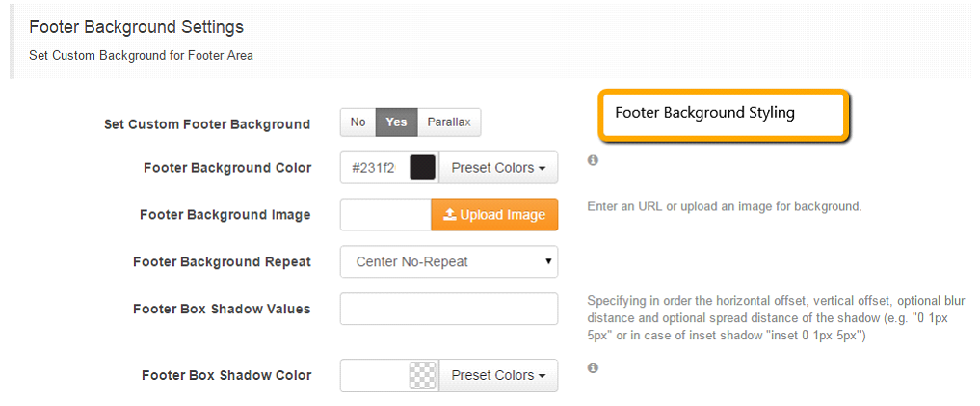980x406 pixels.
Task: Select Yes for custom footer background
Action: point(397,122)
